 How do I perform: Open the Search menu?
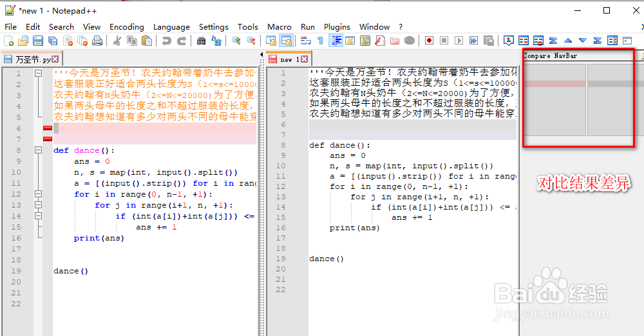coord(62,26)
